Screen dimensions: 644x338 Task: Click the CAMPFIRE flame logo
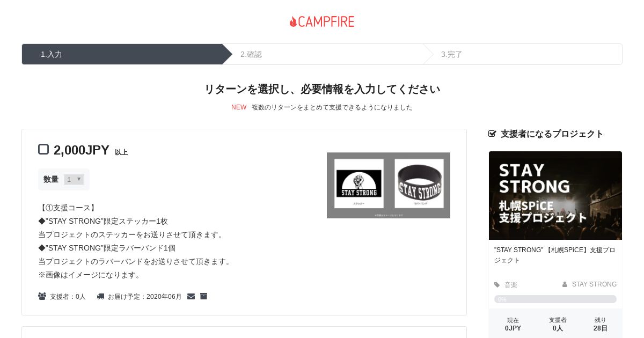coord(322,21)
